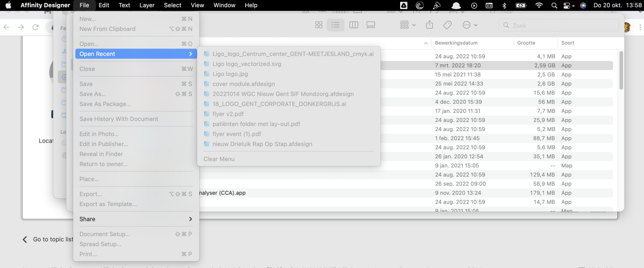The height and width of the screenshot is (268, 644).
Task: Open the Layer menu
Action: pyautogui.click(x=147, y=5)
